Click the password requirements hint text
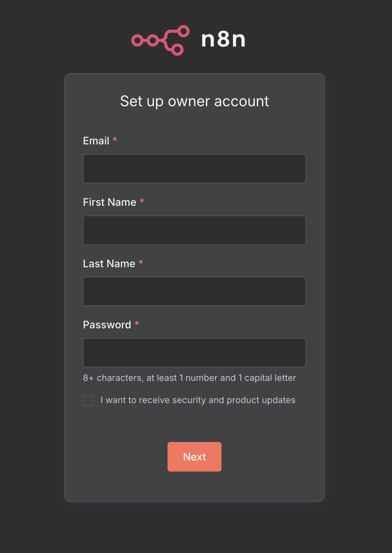Screen dimensions: 392x553 click(x=190, y=378)
